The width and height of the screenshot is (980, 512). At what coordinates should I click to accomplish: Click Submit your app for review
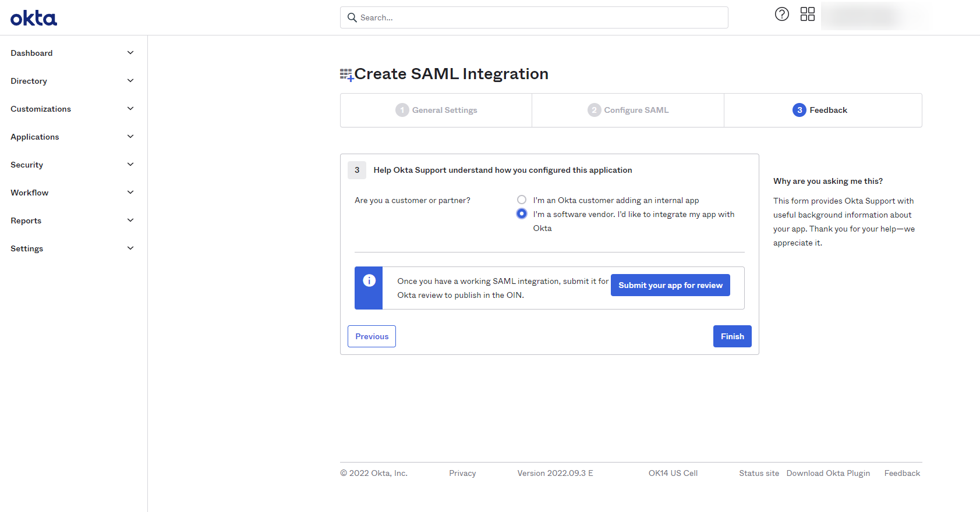pyautogui.click(x=670, y=285)
